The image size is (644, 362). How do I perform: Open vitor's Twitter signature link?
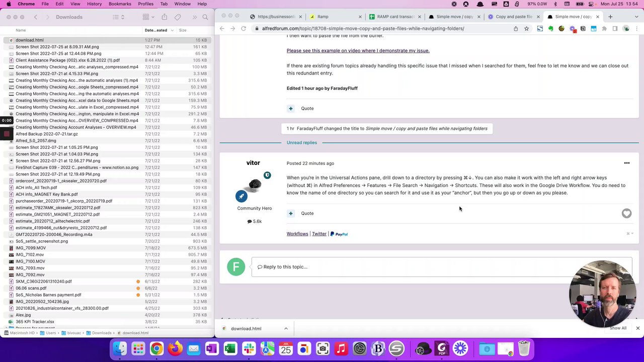coord(319,234)
